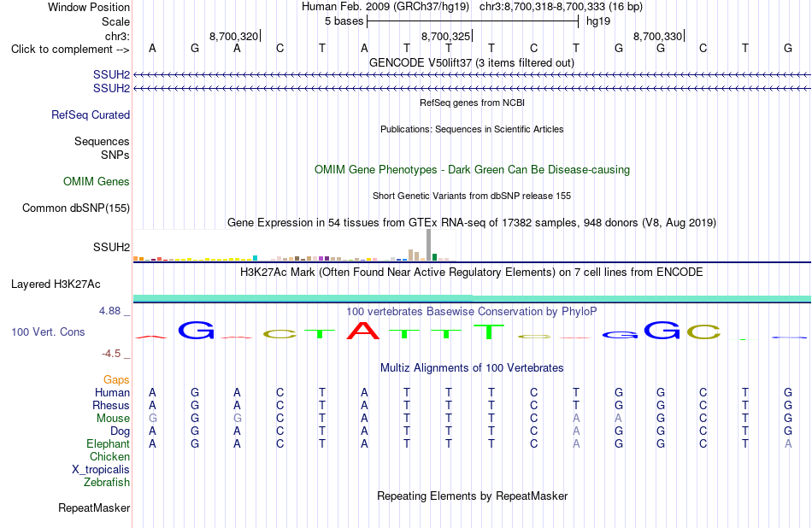Click the '5 bases' scale label
This screenshot has height=528, width=812.
344,21
